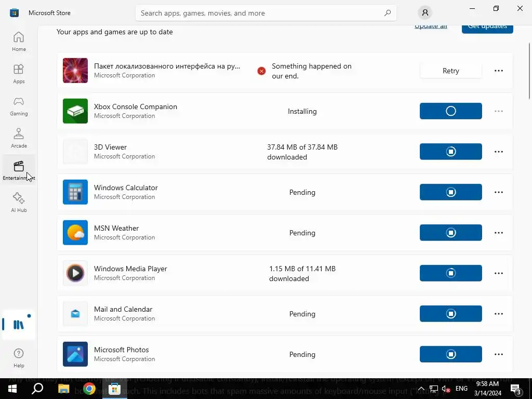Click the Windows Calculator title text

click(x=126, y=188)
